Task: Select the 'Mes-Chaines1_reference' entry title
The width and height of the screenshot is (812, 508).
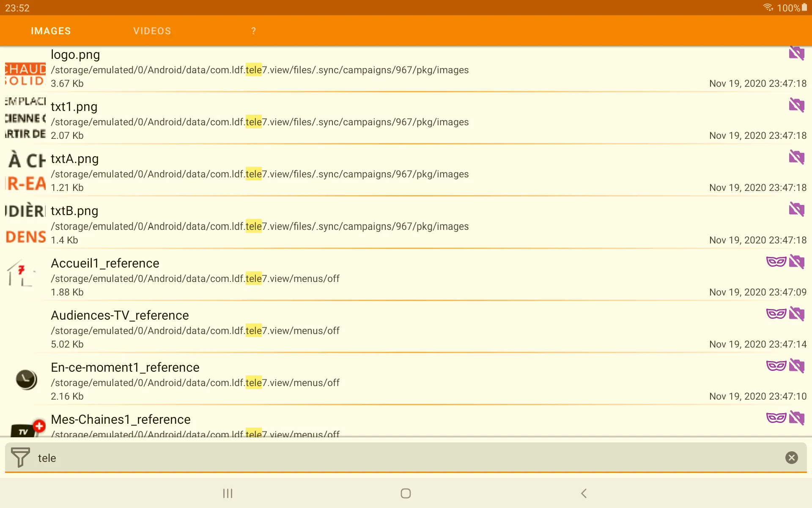Action: [x=121, y=420]
